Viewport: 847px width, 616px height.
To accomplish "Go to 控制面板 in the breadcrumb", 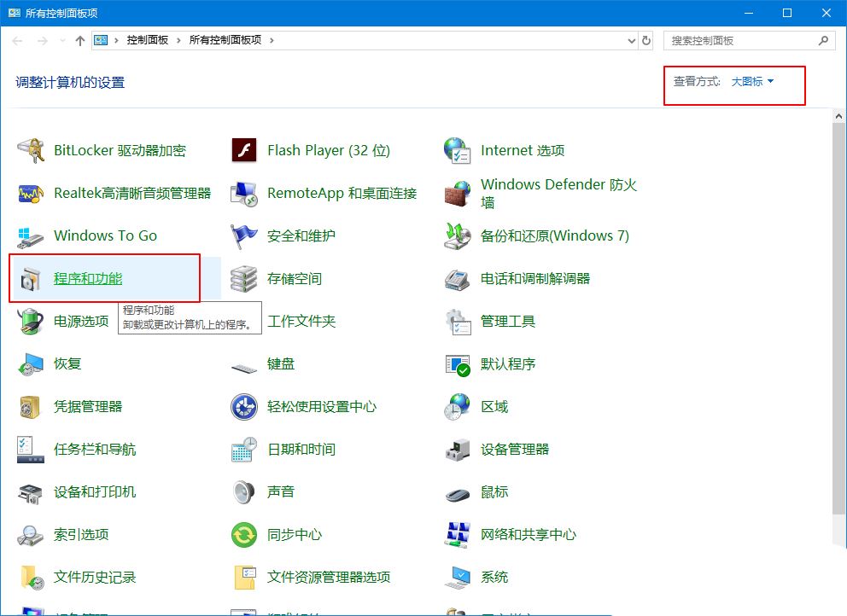I will (x=148, y=40).
